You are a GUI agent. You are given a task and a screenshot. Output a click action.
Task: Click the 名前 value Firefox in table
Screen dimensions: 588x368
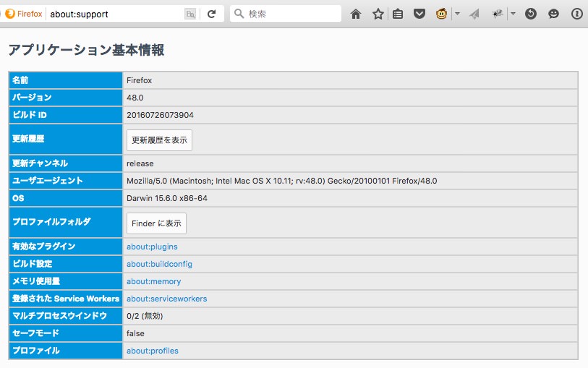pyautogui.click(x=139, y=80)
